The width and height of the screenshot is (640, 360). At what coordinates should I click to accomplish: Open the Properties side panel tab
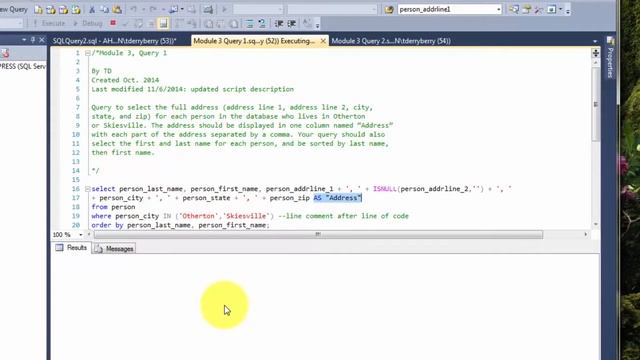pos(611,58)
